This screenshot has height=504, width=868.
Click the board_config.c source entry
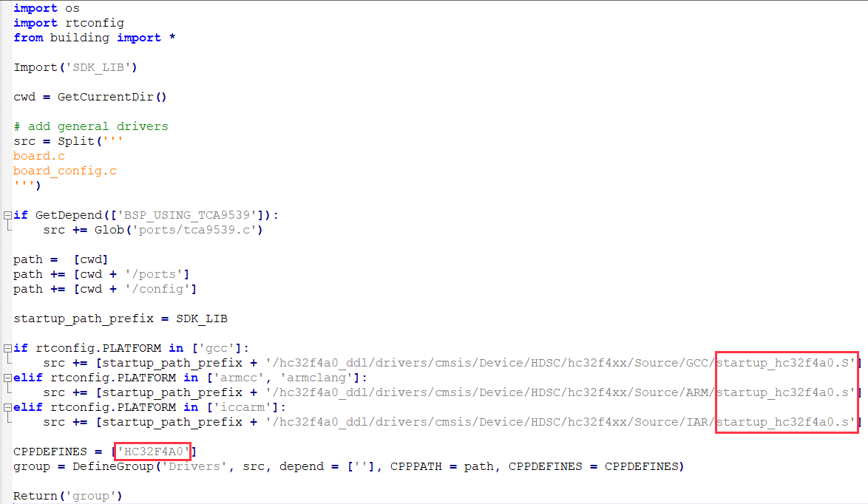(x=65, y=171)
